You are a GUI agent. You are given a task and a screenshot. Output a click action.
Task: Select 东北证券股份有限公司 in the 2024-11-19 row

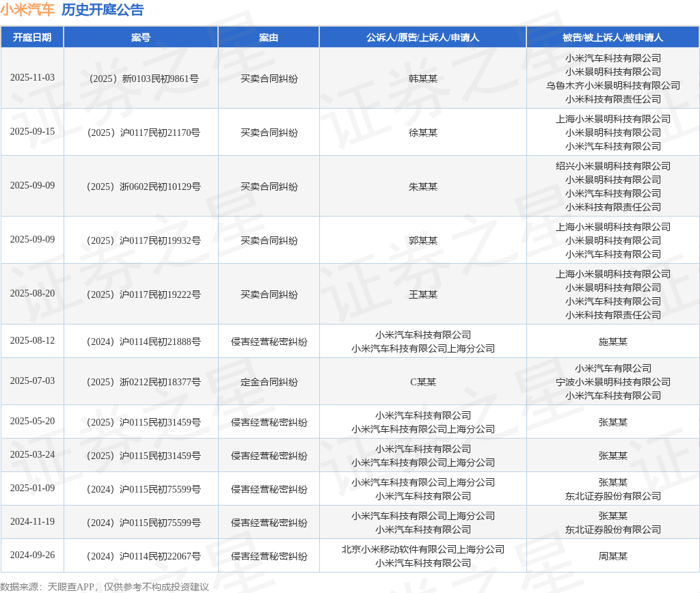click(613, 530)
